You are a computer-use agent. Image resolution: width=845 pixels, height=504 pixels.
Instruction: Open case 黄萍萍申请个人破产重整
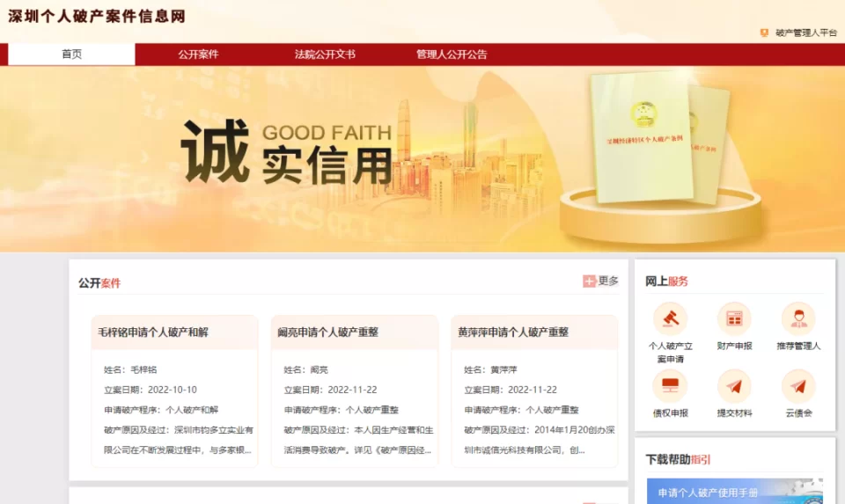[513, 332]
